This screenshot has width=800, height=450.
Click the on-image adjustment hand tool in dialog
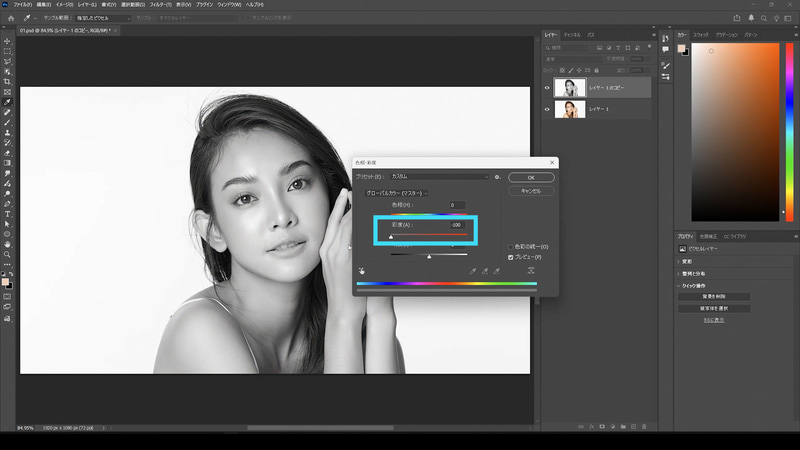click(362, 271)
